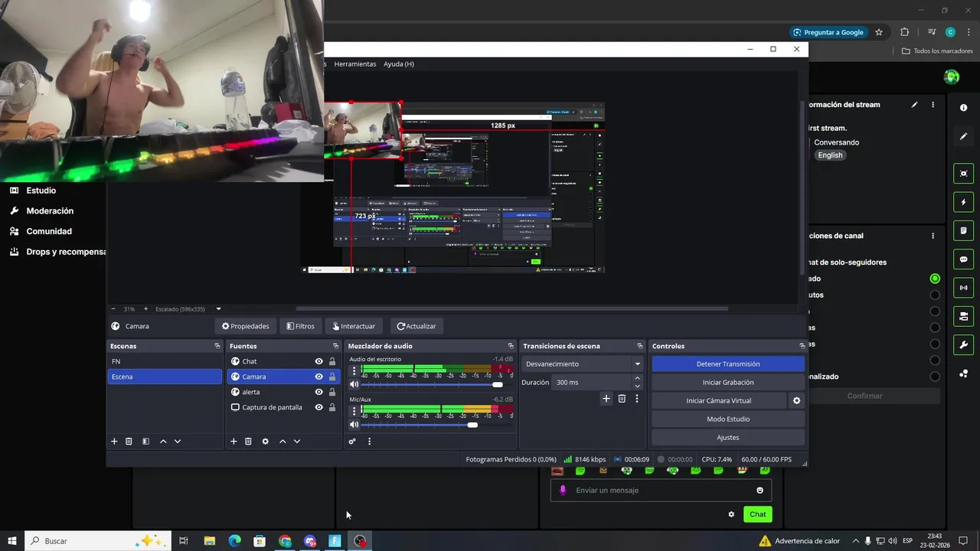Mute the Audio del escritorio speaker icon
Screen dimensions: 980x551
click(354, 384)
